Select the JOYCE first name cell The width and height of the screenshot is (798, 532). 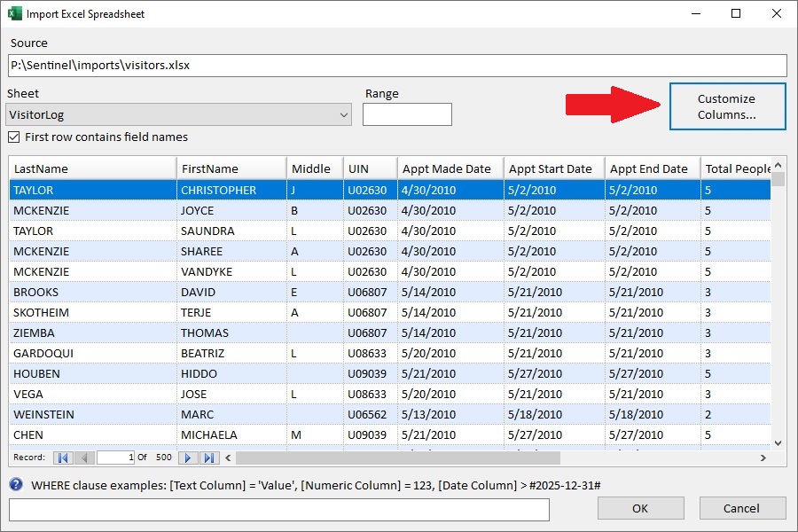pyautogui.click(x=231, y=210)
